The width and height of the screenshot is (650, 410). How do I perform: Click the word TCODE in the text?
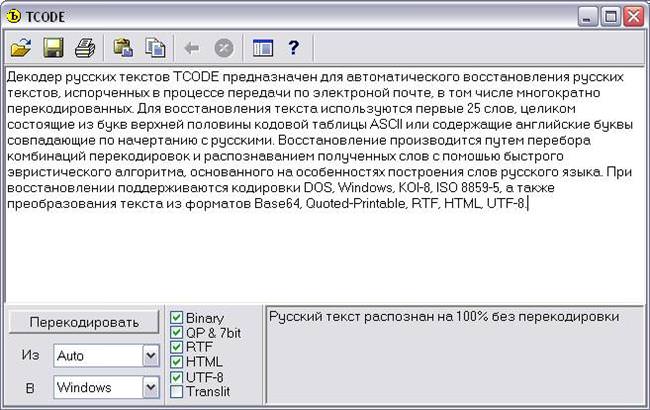(x=196, y=77)
